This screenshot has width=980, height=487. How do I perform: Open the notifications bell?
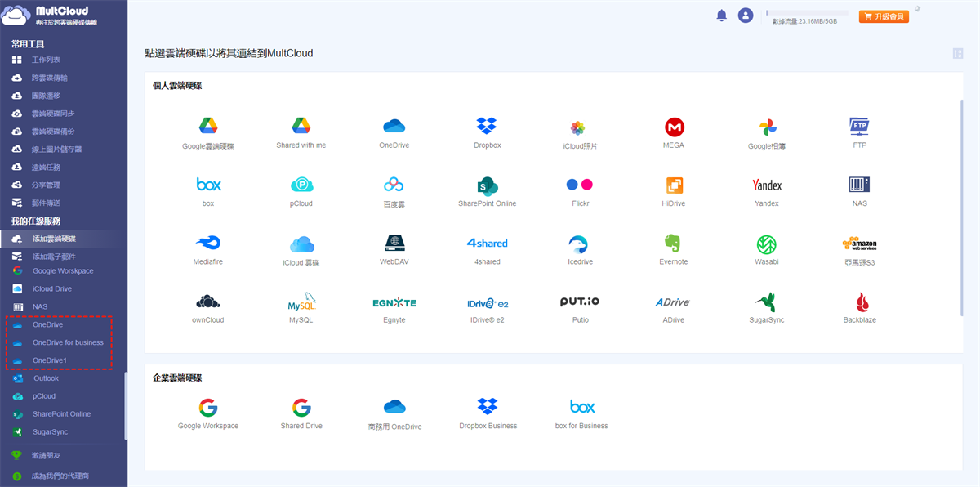pos(722,16)
